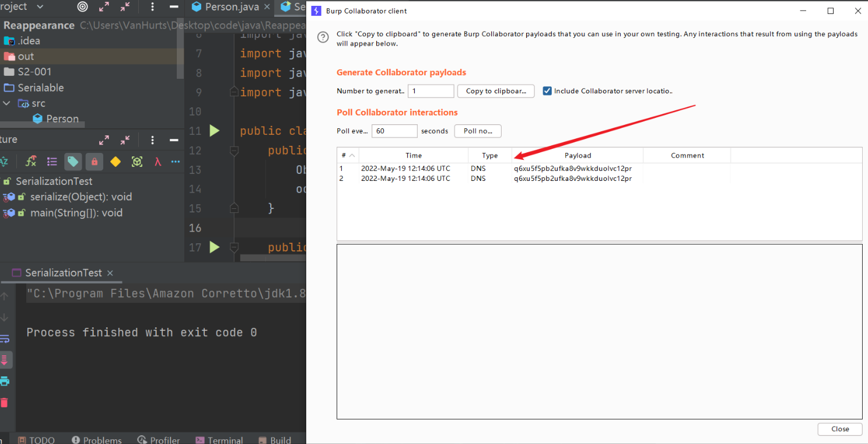
Task: Toggle yellow diamond inherited filter in Structure
Action: tap(116, 162)
